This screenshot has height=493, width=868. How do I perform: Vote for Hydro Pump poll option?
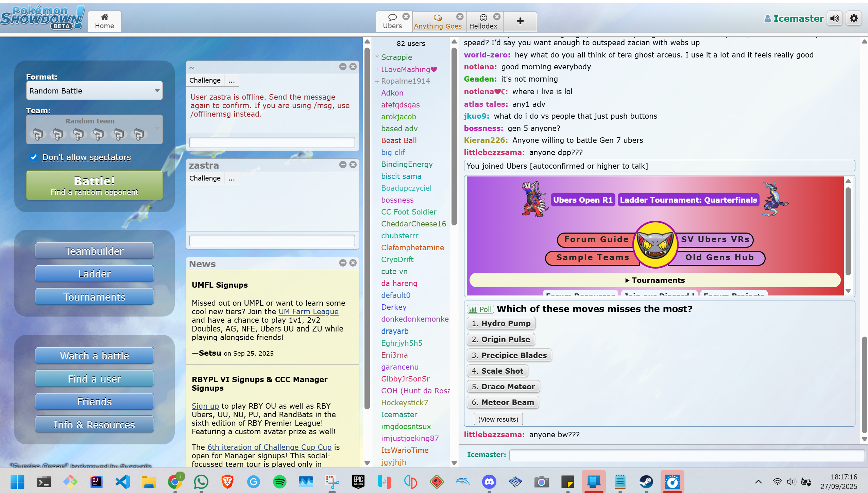[501, 323]
